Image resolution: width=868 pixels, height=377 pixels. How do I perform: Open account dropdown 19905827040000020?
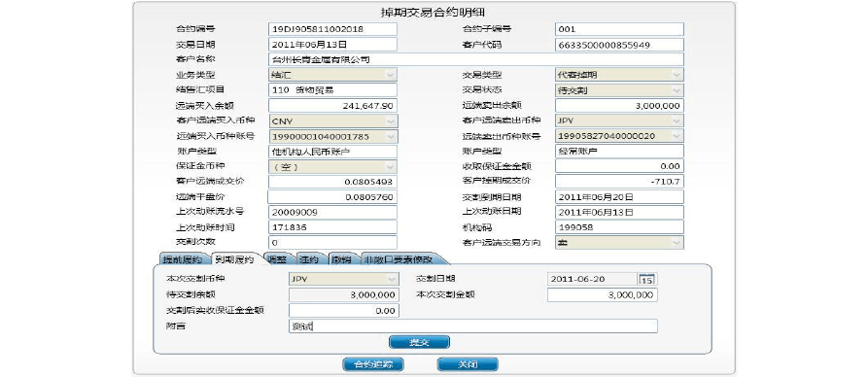[619, 136]
